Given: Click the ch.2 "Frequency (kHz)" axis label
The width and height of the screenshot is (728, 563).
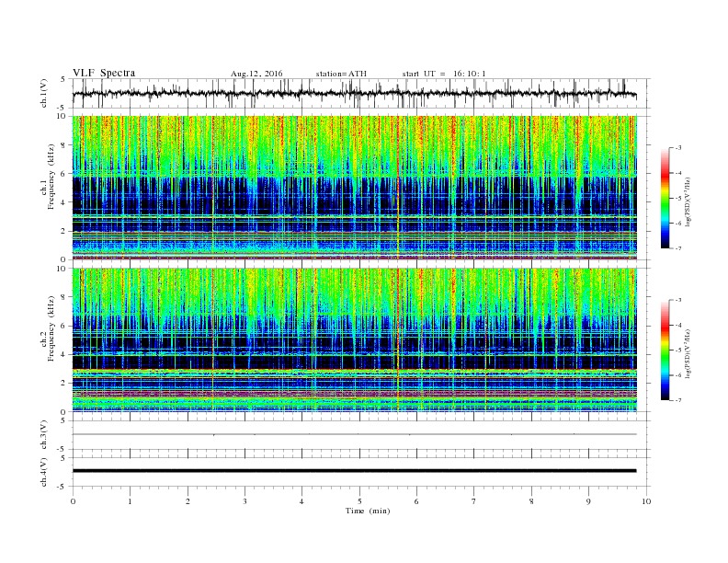Looking at the screenshot, I should 51,327.
